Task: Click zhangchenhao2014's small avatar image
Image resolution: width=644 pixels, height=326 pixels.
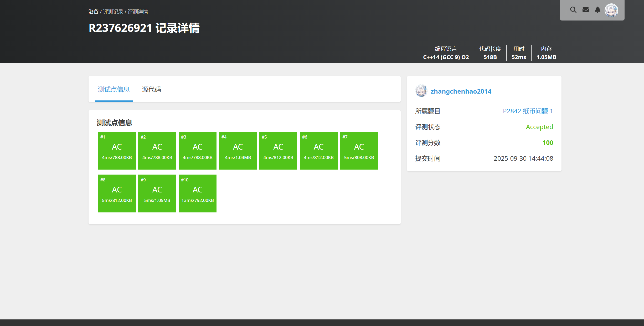Action: [421, 91]
